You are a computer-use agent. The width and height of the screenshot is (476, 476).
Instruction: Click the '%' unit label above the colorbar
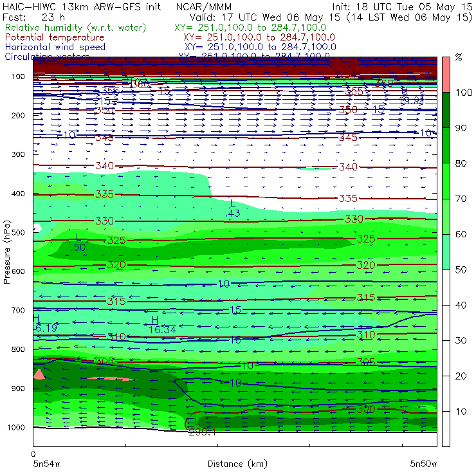coord(459,57)
